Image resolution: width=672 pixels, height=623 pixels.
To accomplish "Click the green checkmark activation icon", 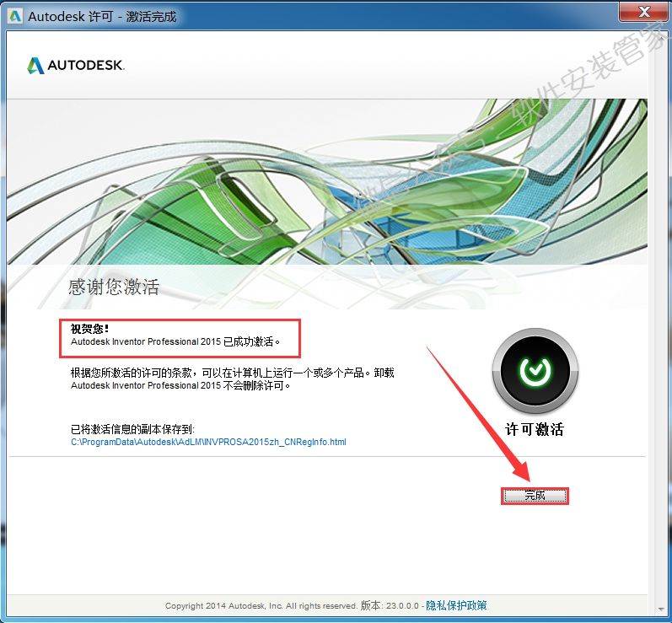I will click(534, 370).
